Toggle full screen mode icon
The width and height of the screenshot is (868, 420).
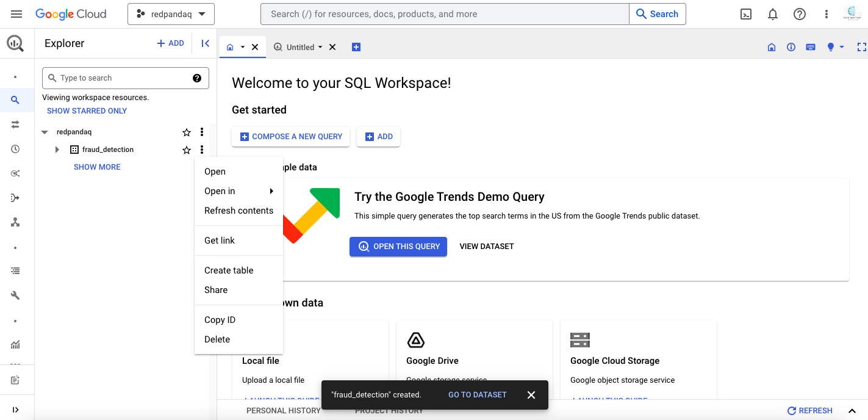click(x=861, y=47)
